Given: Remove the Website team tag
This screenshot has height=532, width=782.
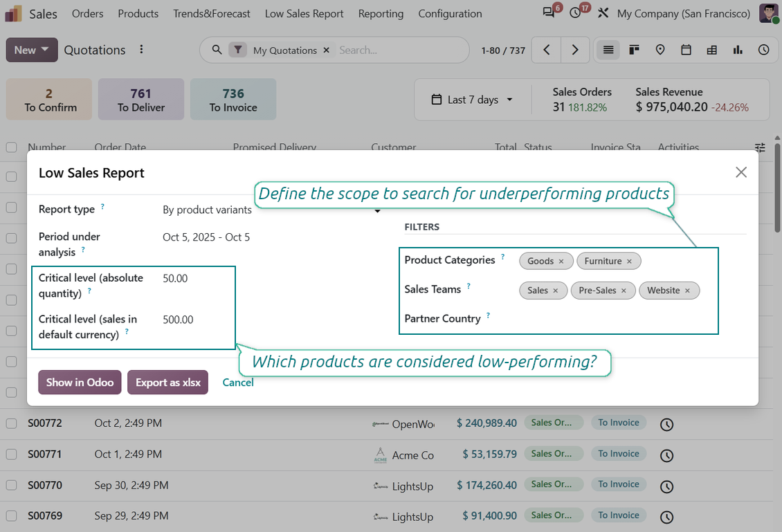Looking at the screenshot, I should (687, 291).
